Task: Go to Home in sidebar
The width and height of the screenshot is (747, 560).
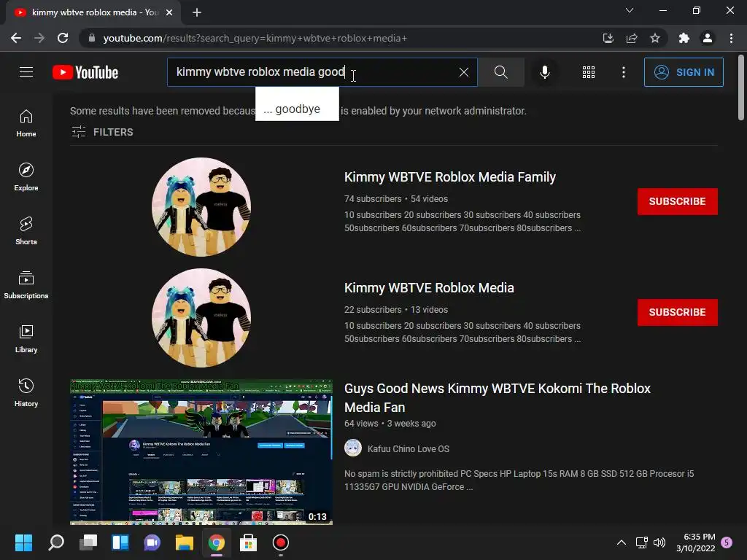Action: [26, 122]
